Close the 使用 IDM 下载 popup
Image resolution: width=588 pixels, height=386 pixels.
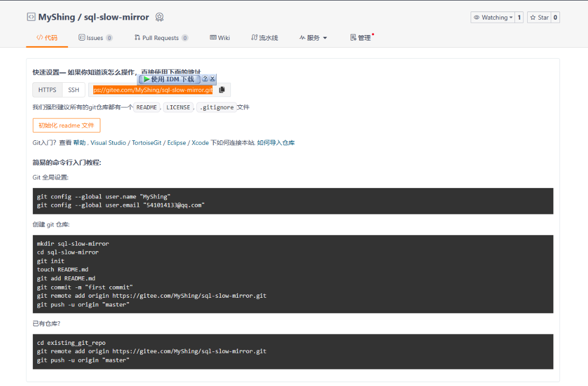click(212, 79)
